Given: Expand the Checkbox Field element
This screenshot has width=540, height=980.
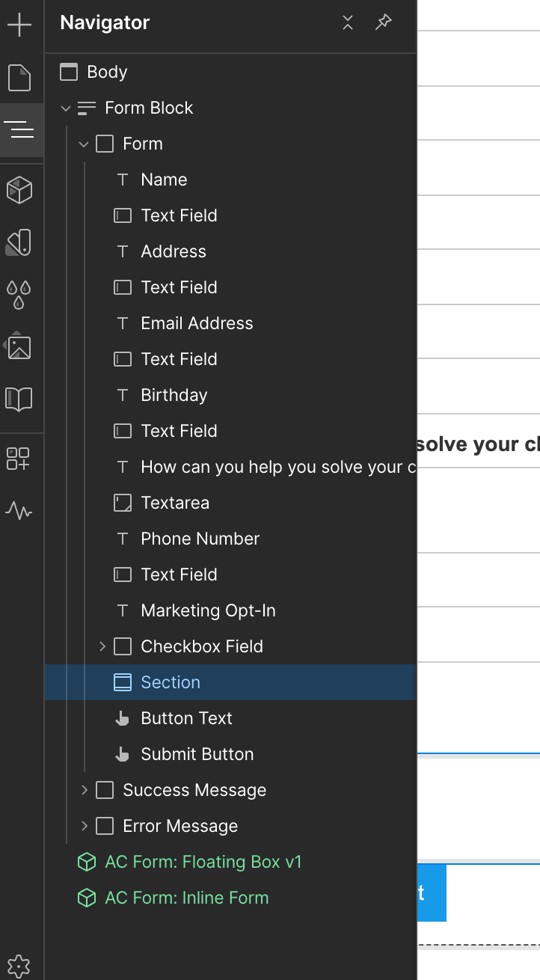Looking at the screenshot, I should coord(102,646).
